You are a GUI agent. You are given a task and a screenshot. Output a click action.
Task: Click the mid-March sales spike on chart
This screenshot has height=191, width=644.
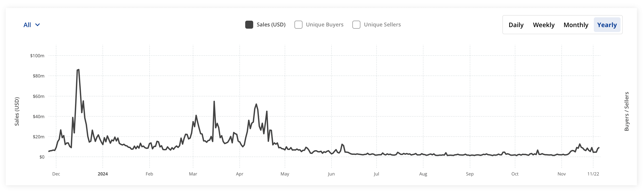pyautogui.click(x=214, y=102)
